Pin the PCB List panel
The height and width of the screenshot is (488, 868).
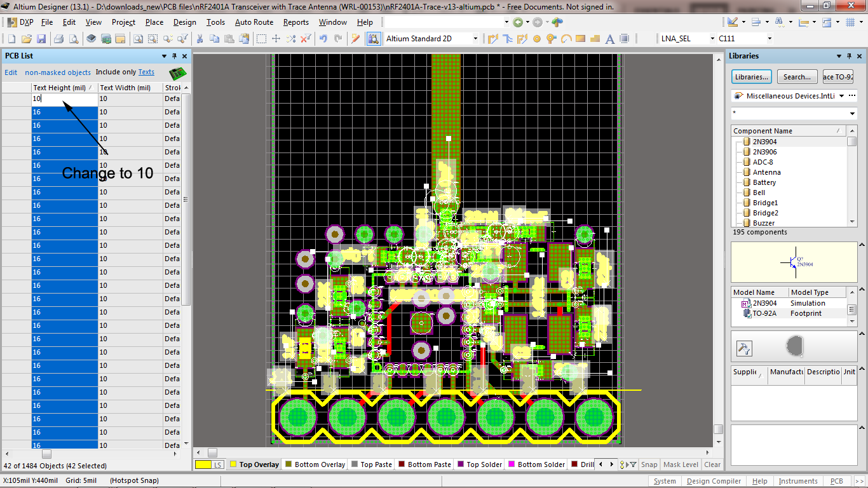coord(174,56)
